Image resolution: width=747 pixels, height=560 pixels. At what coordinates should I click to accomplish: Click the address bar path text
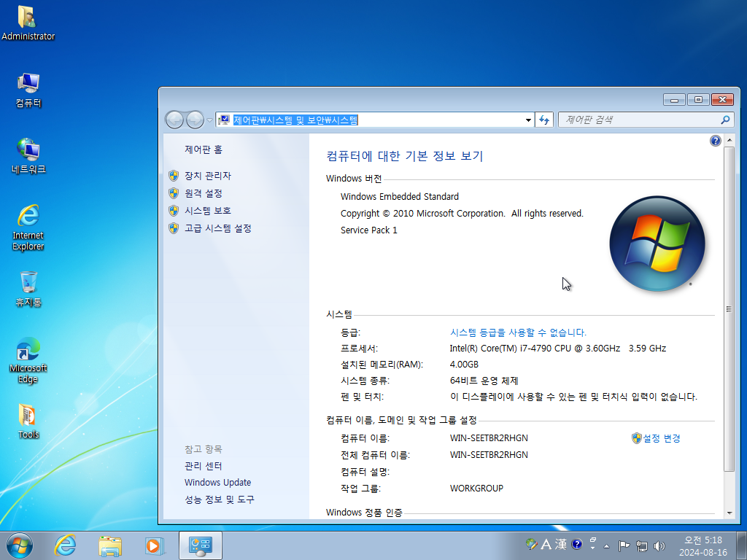[x=295, y=120]
